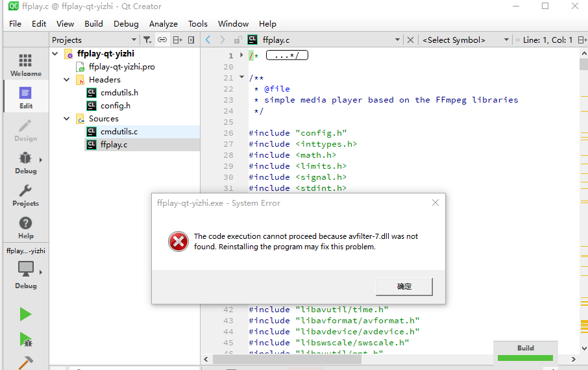Open the View menu
This screenshot has height=370, width=588.
65,23
